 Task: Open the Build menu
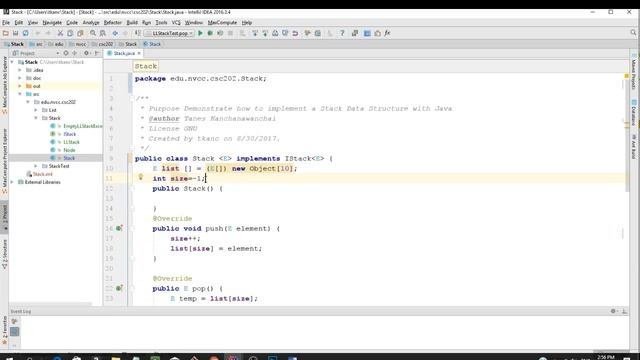click(132, 22)
